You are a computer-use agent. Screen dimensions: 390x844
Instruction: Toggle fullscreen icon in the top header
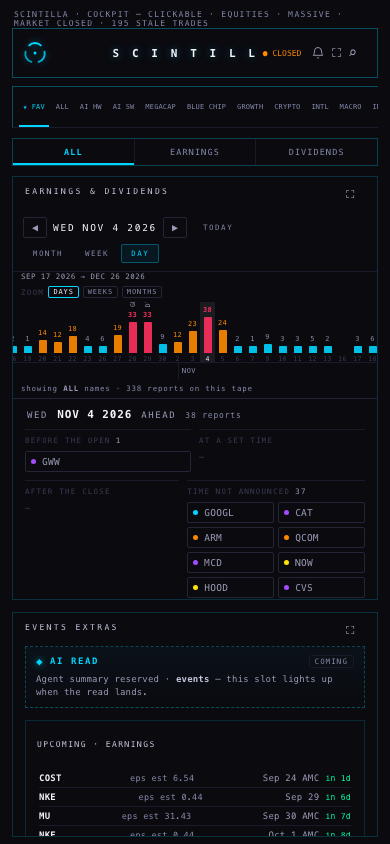tap(336, 53)
